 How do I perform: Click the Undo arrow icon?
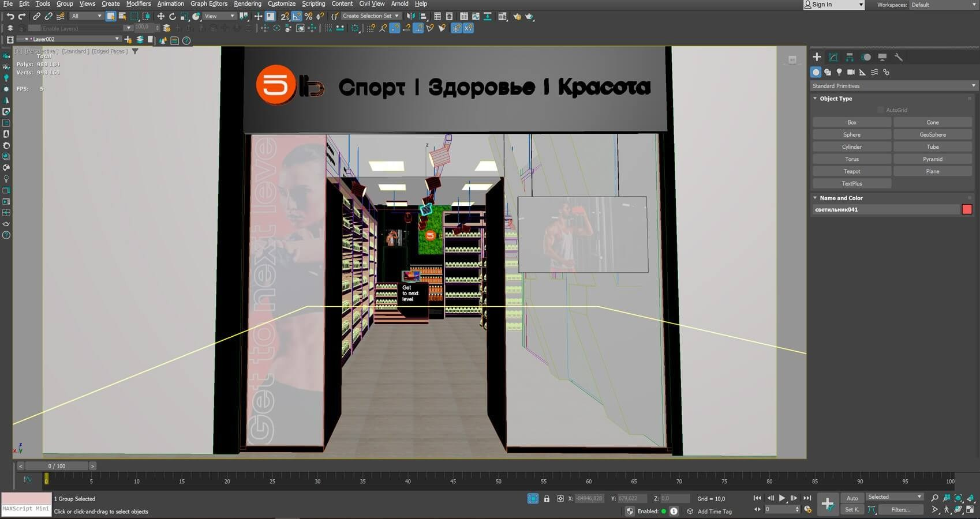(10, 17)
